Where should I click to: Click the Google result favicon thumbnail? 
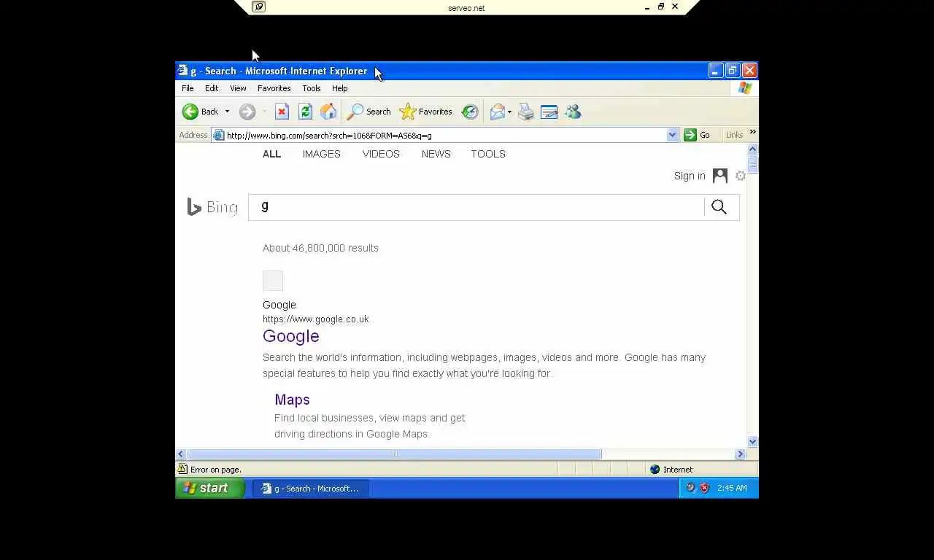273,281
